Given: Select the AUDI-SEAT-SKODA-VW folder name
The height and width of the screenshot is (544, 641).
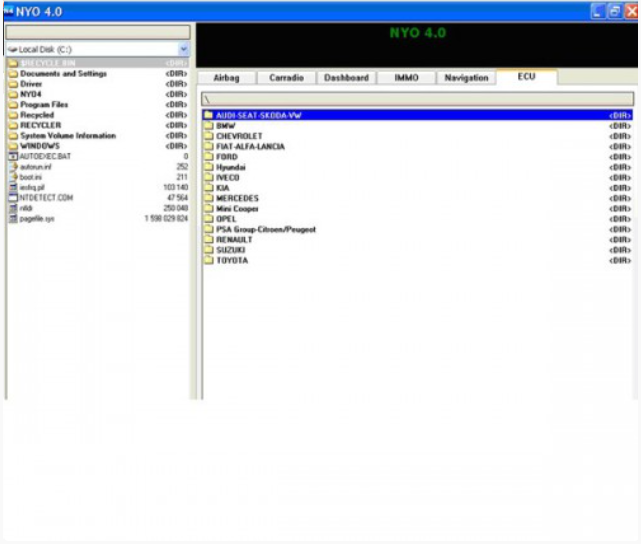Looking at the screenshot, I should tap(258, 115).
